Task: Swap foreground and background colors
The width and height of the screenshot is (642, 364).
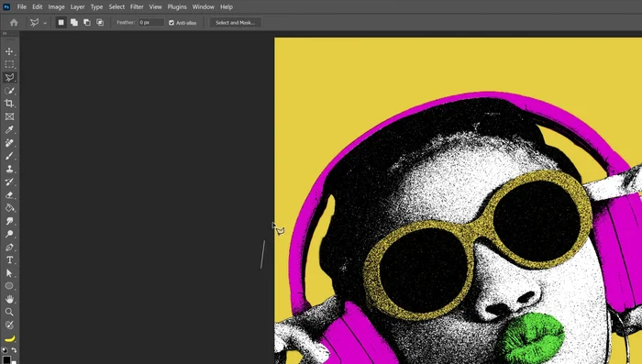Action: (15, 350)
